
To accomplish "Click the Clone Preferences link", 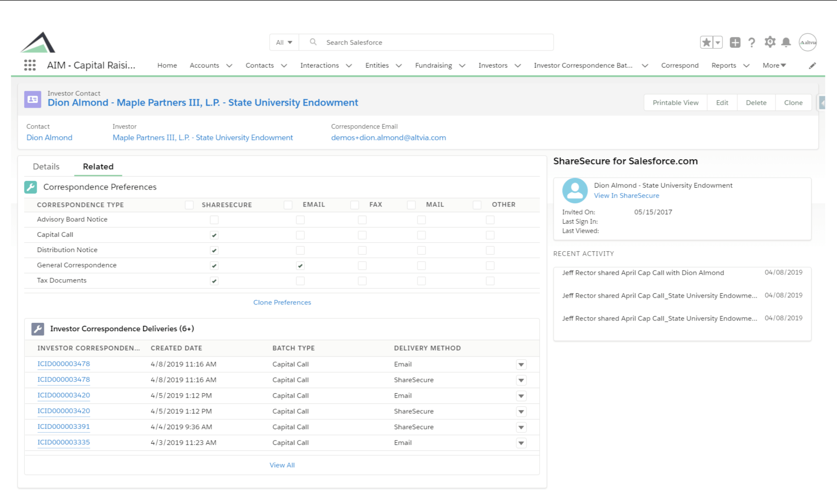I will click(x=282, y=302).
